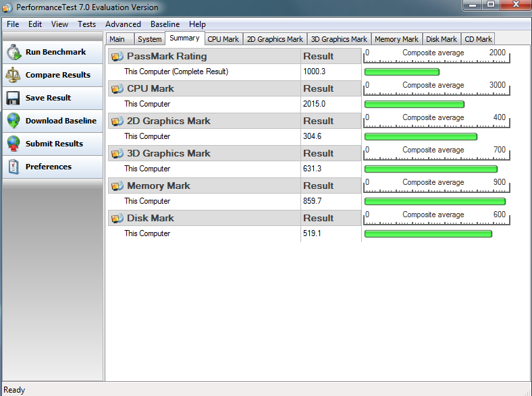Screen dimensions: 532x396
Task: Open the View menu
Action: tap(59, 24)
